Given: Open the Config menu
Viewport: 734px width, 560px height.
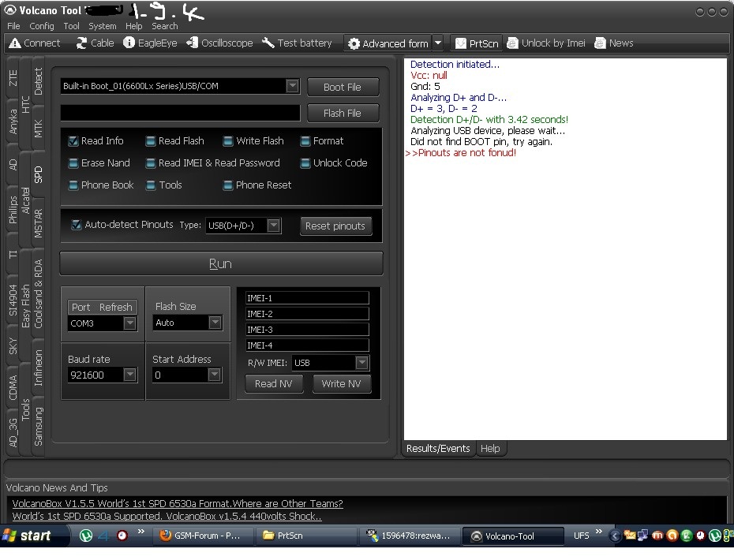Looking at the screenshot, I should click(42, 26).
